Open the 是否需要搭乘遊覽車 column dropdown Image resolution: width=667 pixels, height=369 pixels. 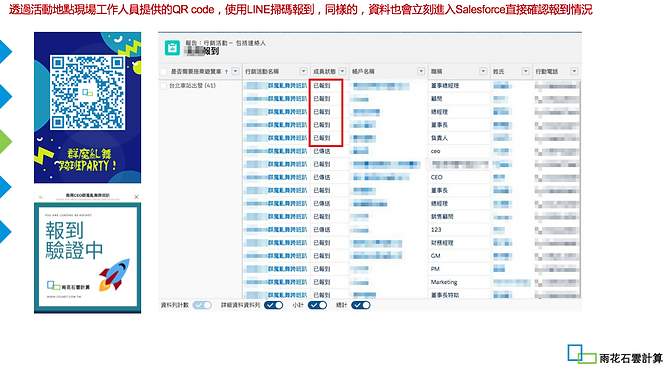coord(235,72)
